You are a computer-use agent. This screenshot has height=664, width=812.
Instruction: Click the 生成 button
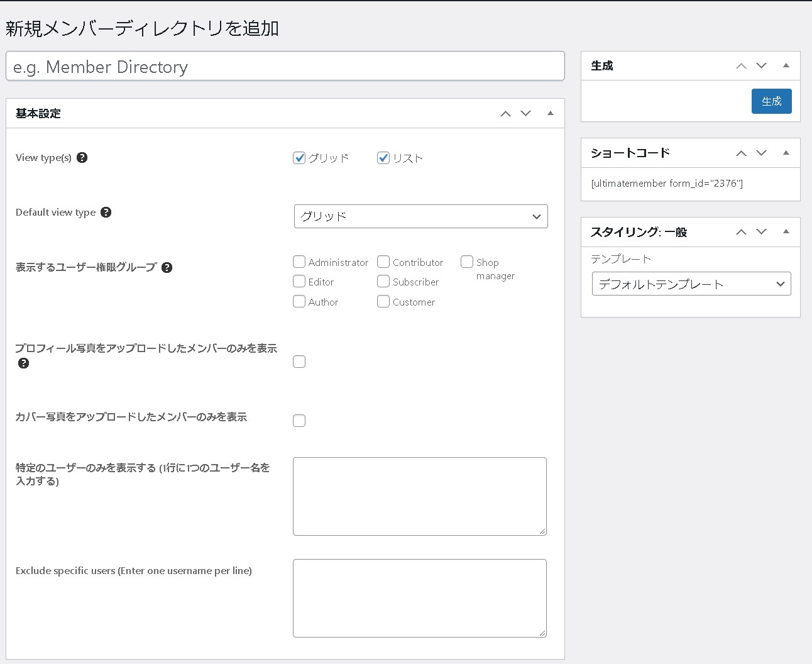(x=771, y=101)
